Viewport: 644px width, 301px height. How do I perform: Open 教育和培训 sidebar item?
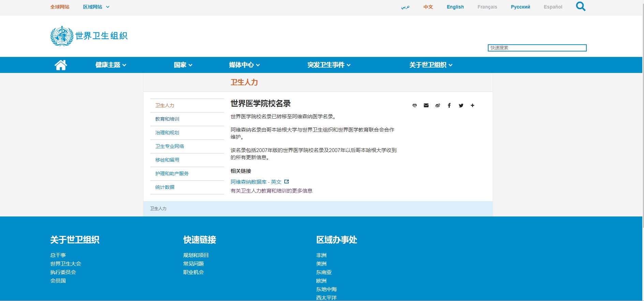(187, 119)
